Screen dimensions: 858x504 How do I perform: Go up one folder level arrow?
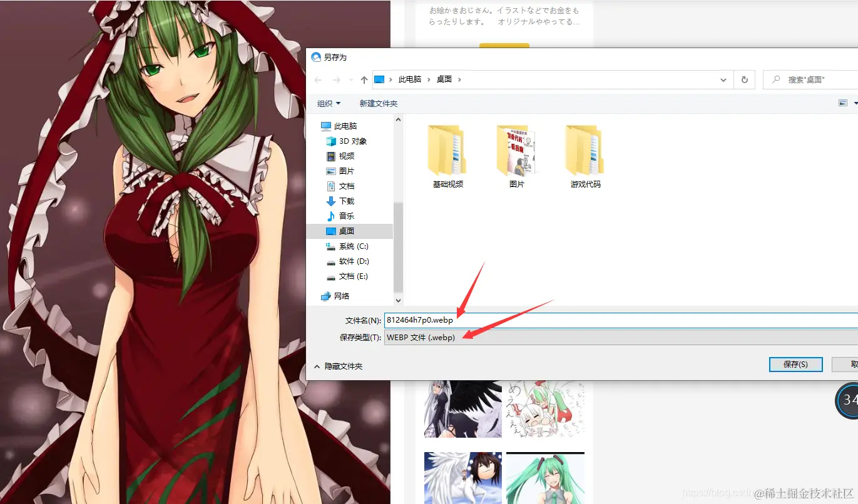click(364, 80)
